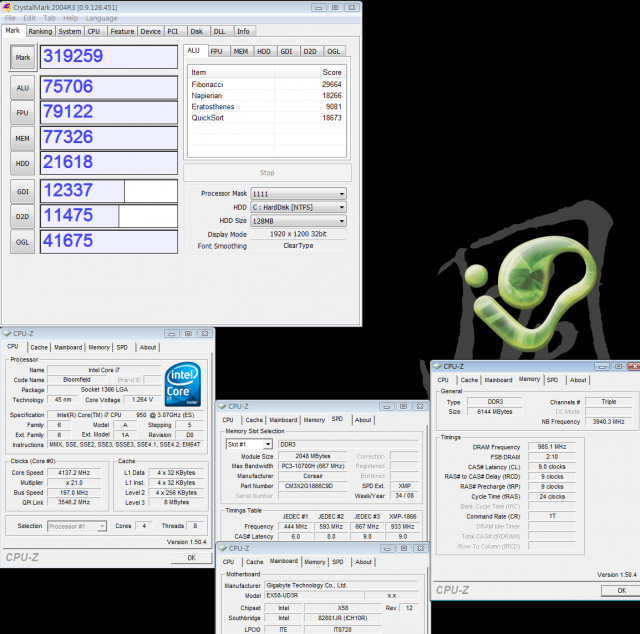Minimize the CrystalMark window
The width and height of the screenshot is (640, 634).
coord(318,7)
